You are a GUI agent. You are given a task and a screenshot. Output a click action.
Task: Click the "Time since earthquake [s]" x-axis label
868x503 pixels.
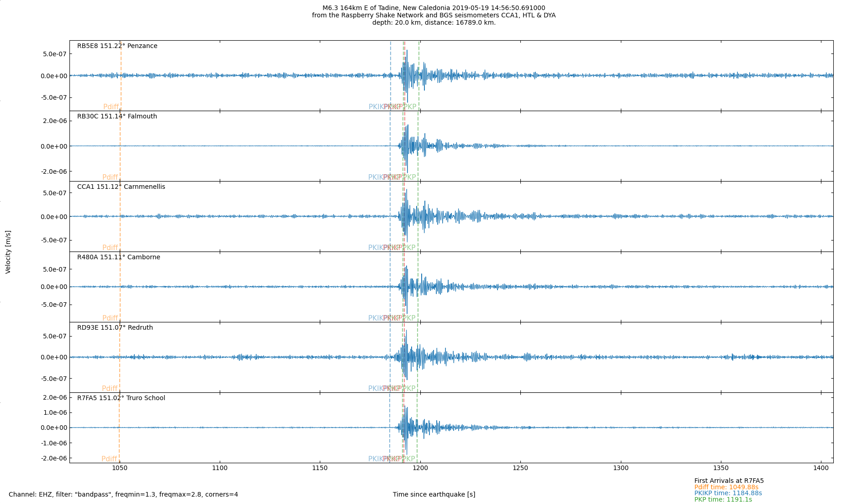434,494
